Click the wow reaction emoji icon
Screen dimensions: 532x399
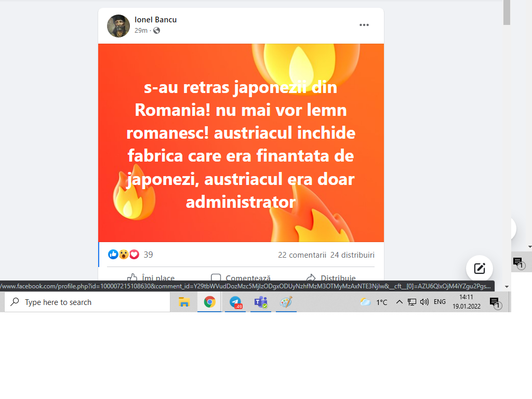pos(124,255)
